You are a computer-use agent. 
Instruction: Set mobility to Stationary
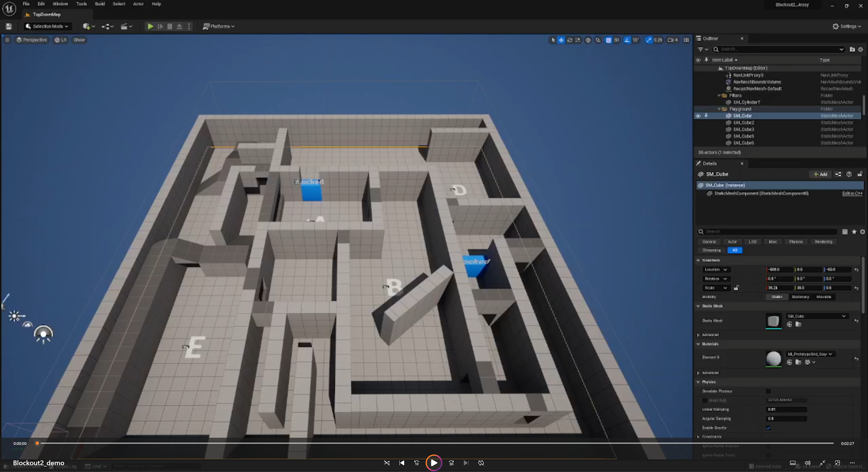[x=800, y=297]
